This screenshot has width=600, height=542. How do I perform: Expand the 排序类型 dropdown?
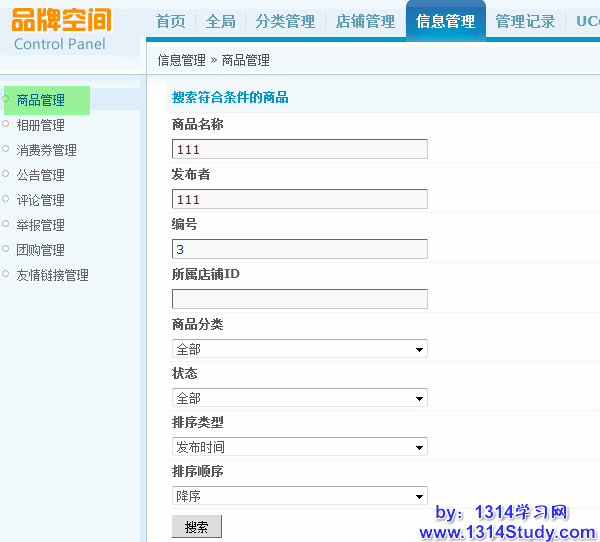pos(299,447)
